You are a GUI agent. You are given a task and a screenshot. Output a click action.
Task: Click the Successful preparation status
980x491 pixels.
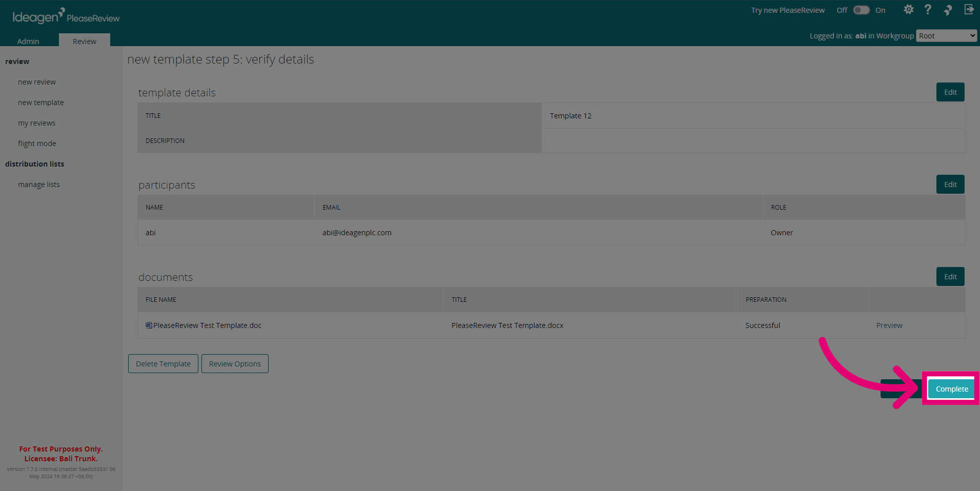763,325
